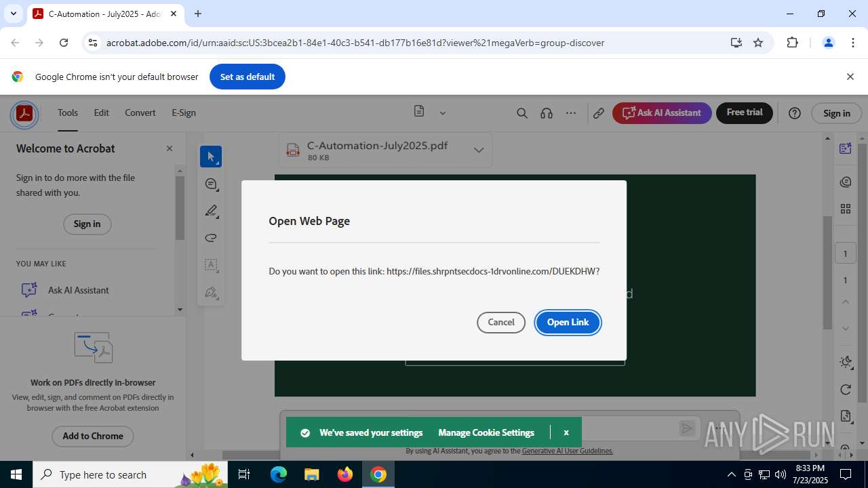Open a new browser tab
Viewport: 868px width, 488px height.
pyautogui.click(x=198, y=14)
